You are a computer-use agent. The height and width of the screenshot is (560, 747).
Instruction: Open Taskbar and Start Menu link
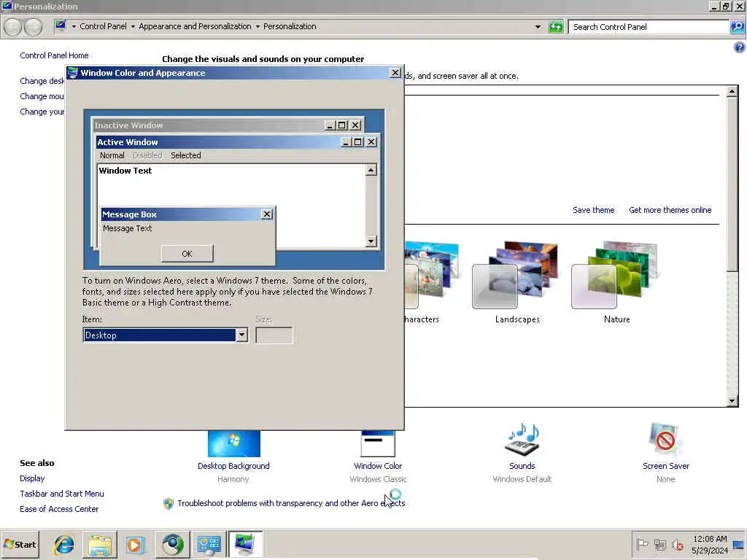click(x=62, y=494)
